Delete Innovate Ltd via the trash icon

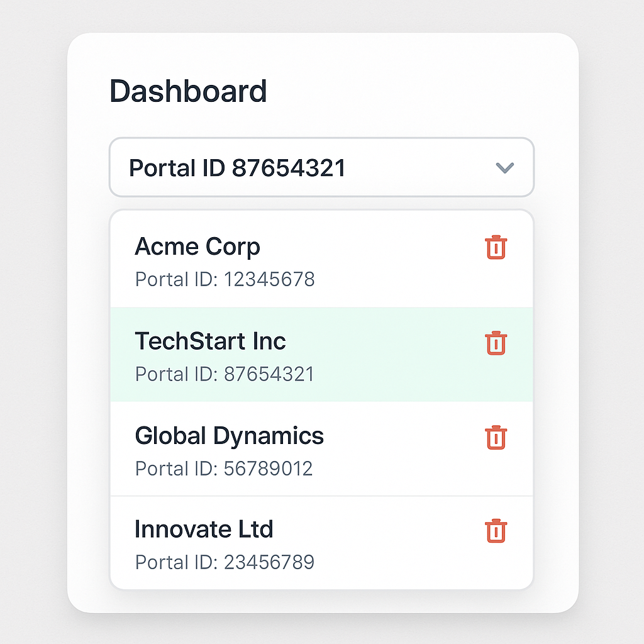coord(496,530)
